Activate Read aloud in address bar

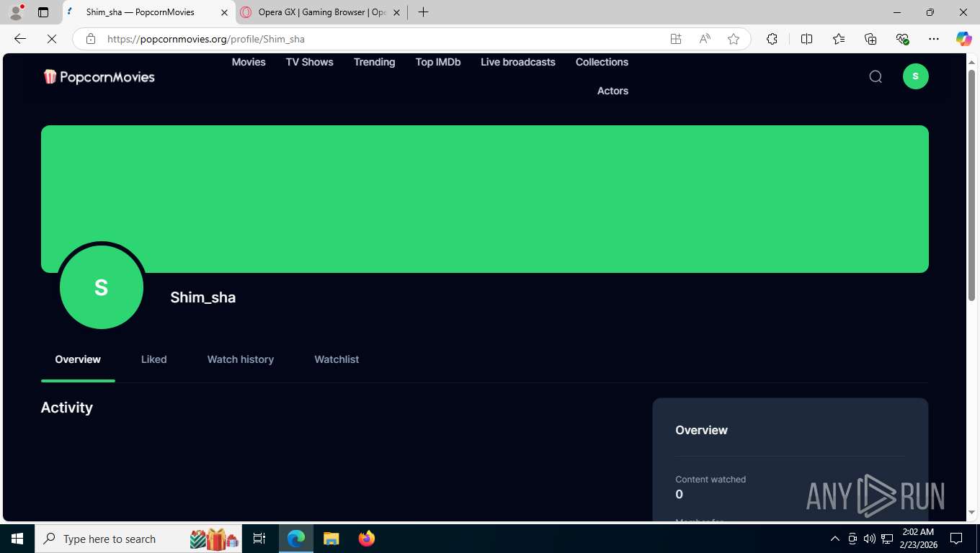pyautogui.click(x=705, y=39)
